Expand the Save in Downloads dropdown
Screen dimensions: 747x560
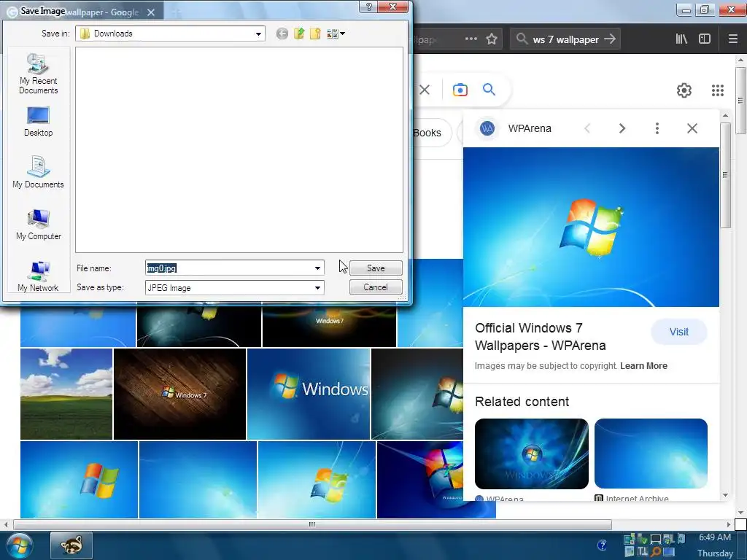click(x=258, y=34)
